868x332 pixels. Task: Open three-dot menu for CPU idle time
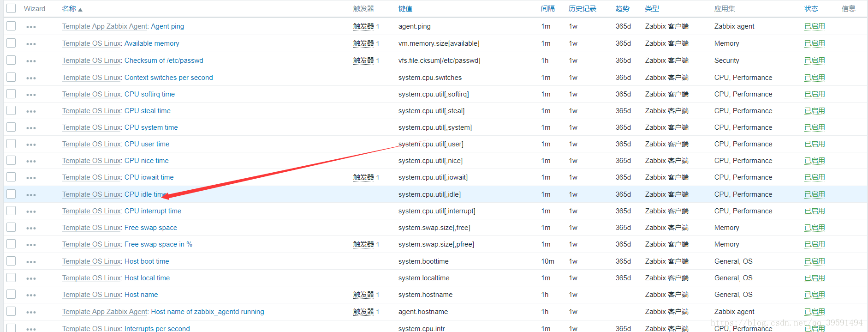[x=31, y=195]
